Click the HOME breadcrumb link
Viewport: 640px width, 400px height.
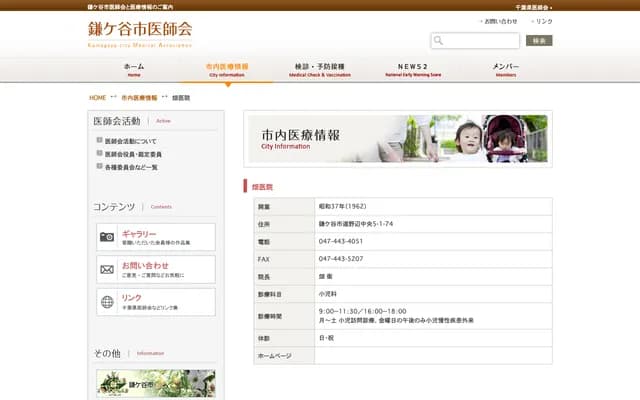click(x=97, y=98)
